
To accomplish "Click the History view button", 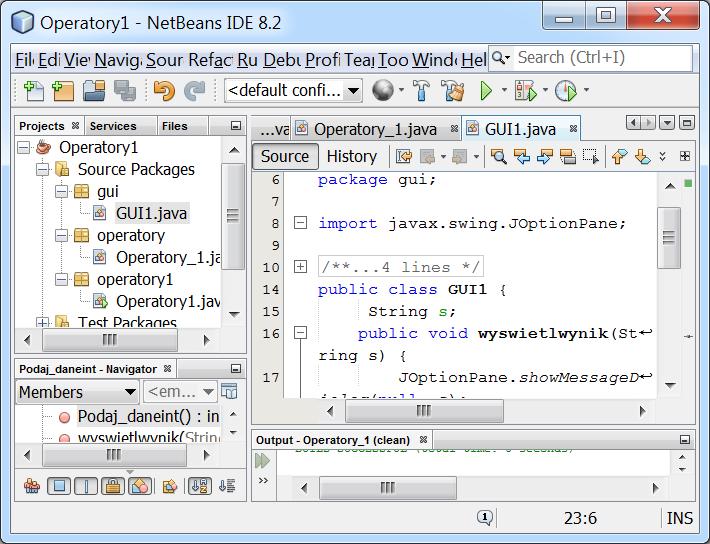I will (351, 156).
